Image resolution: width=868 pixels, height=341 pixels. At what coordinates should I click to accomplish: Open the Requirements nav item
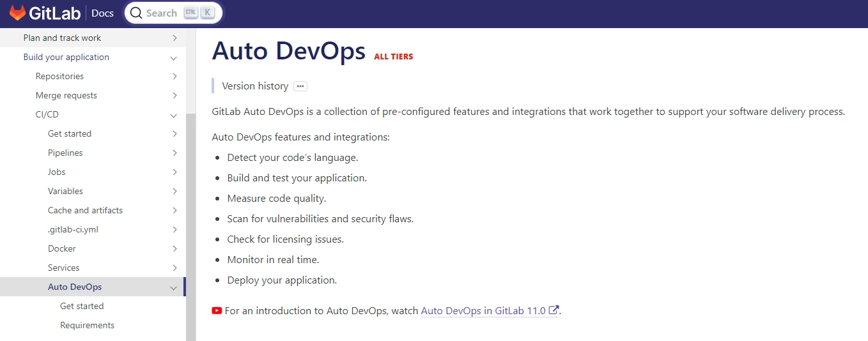(87, 325)
